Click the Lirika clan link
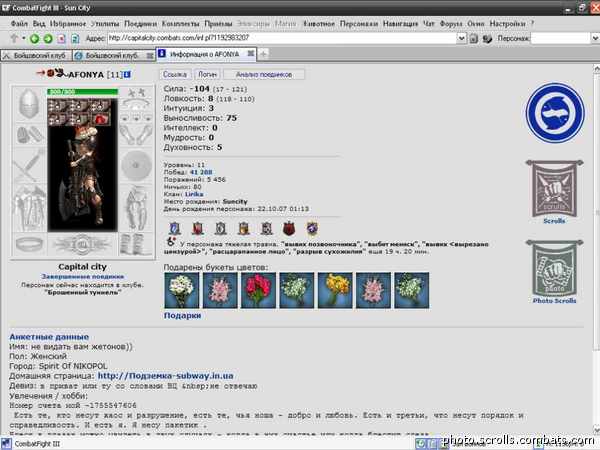 [194, 194]
